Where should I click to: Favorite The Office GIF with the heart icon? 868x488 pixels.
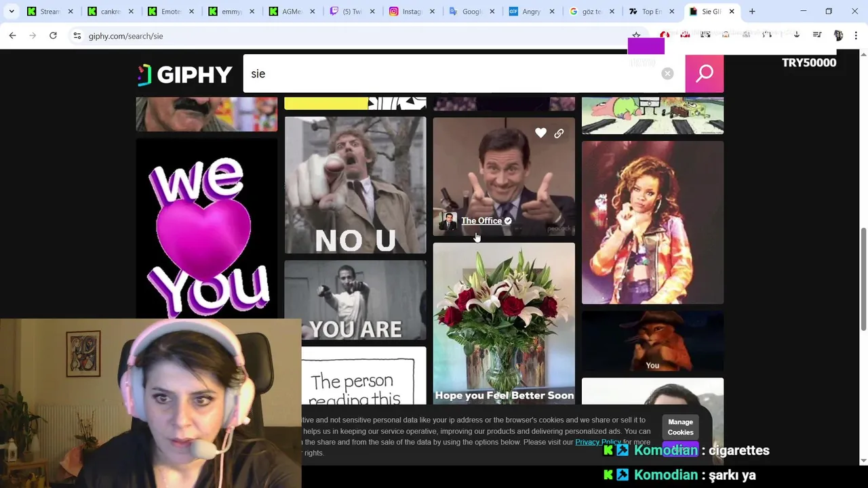pyautogui.click(x=540, y=134)
